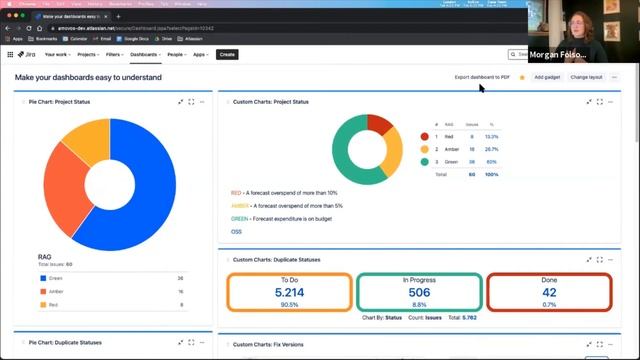Expand the Projects dropdown
The width and height of the screenshot is (640, 360).
click(88, 54)
